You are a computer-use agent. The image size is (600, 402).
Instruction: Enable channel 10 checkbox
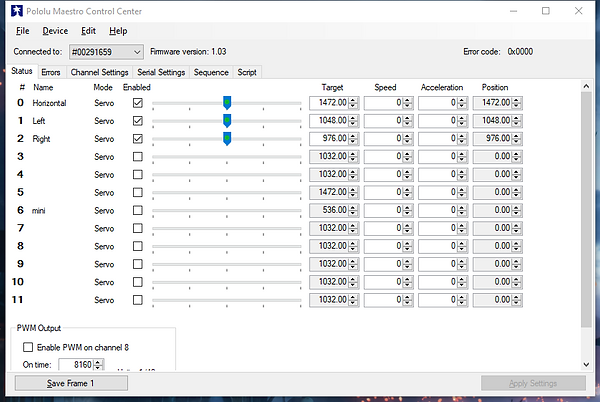click(x=138, y=282)
